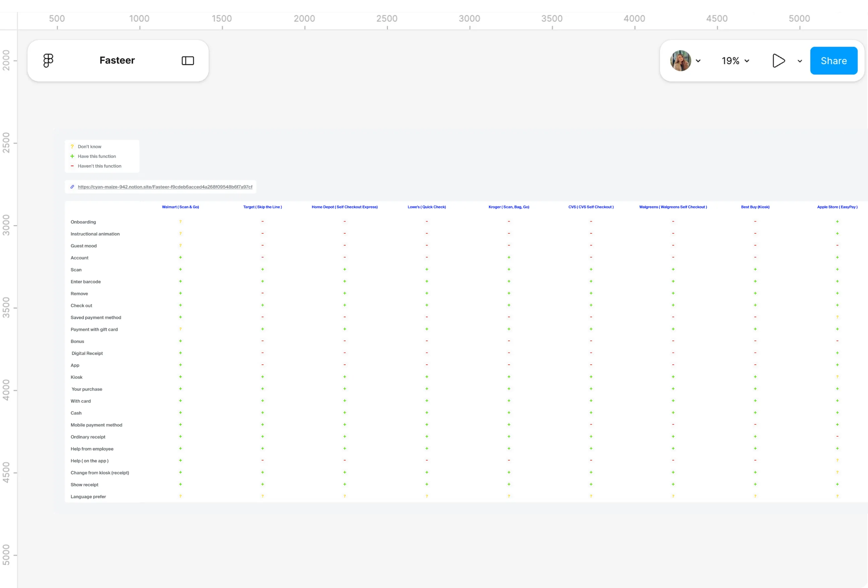This screenshot has height=588, width=868.
Task: Select the Account row label
Action: (80, 258)
